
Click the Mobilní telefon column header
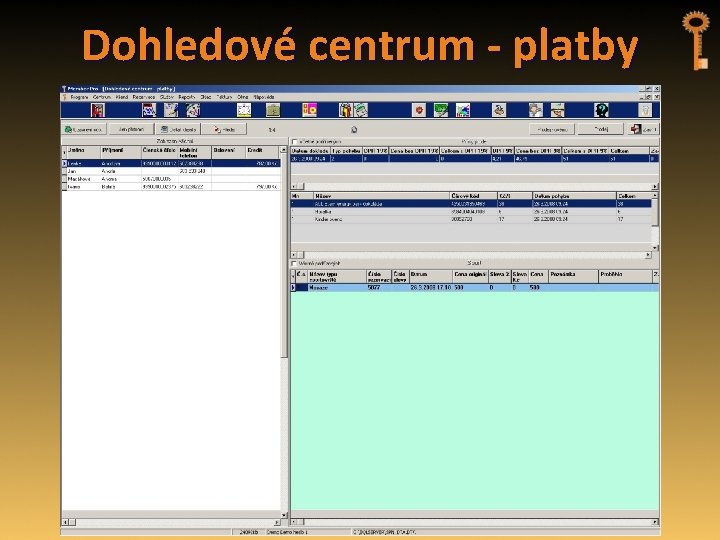[x=195, y=152]
